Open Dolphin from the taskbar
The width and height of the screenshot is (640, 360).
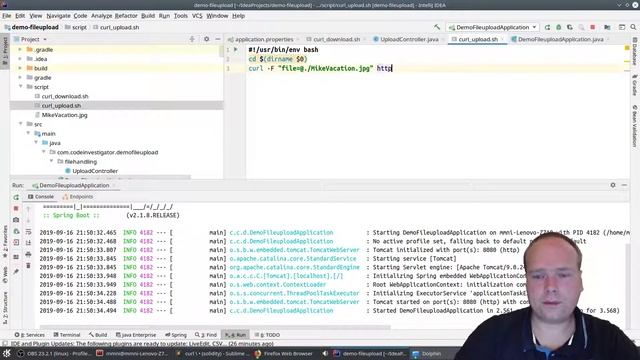427,354
